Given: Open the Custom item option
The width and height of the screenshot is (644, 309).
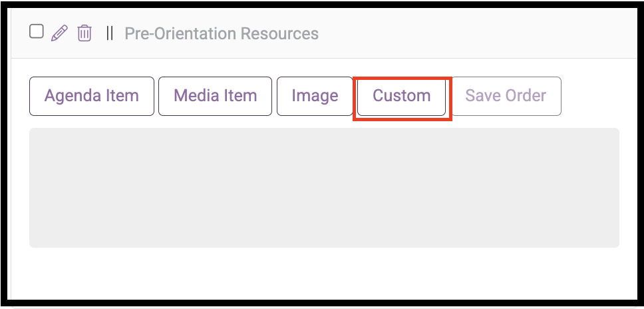Looking at the screenshot, I should pos(402,96).
